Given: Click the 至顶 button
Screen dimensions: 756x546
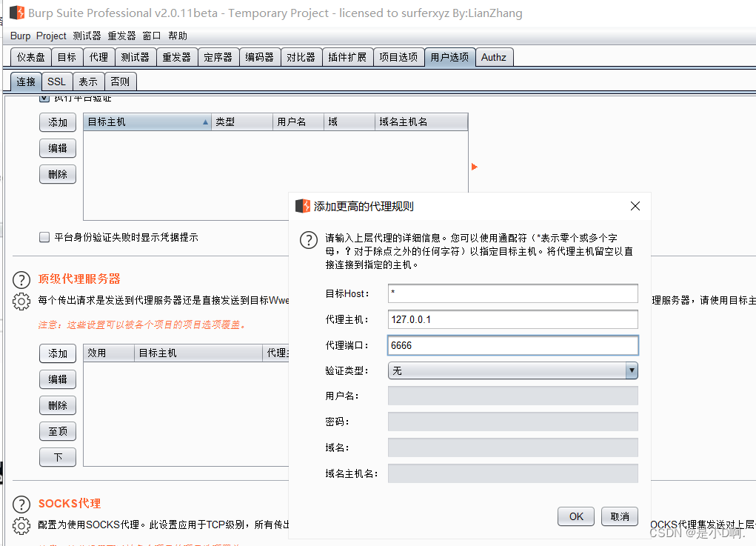Looking at the screenshot, I should (58, 432).
